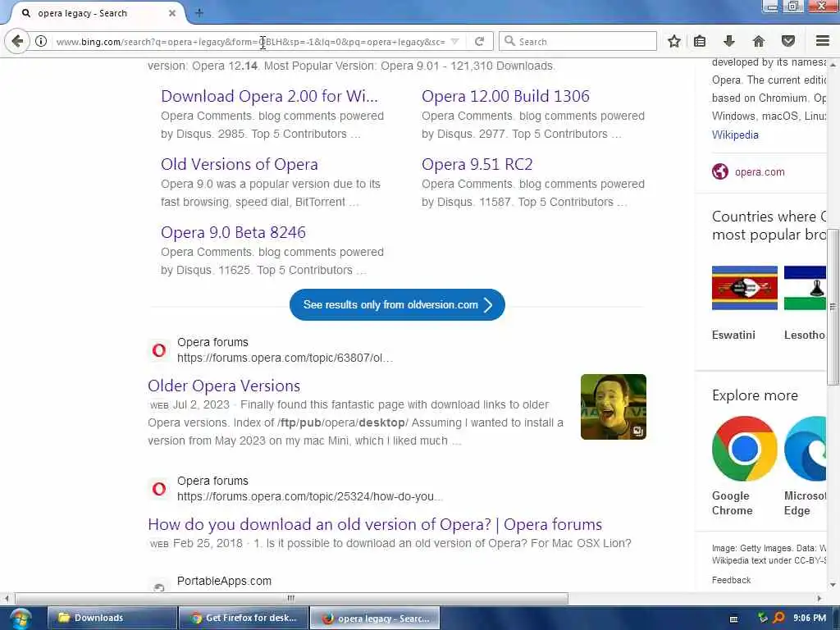Click the vertical scrollbar down arrow
Viewport: 840px width, 630px height.
click(833, 584)
